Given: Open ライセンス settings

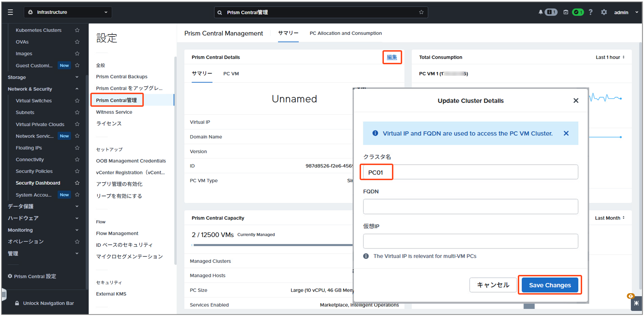Looking at the screenshot, I should pyautogui.click(x=109, y=124).
